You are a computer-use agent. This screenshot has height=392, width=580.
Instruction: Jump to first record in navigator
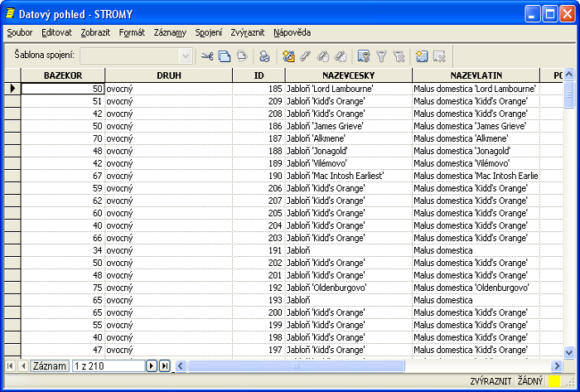(x=10, y=365)
